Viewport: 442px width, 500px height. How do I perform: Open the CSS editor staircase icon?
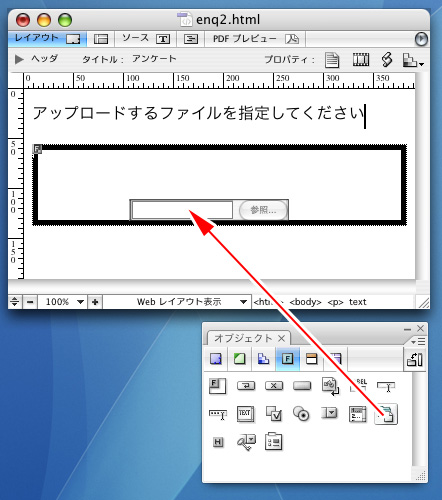coord(413,60)
